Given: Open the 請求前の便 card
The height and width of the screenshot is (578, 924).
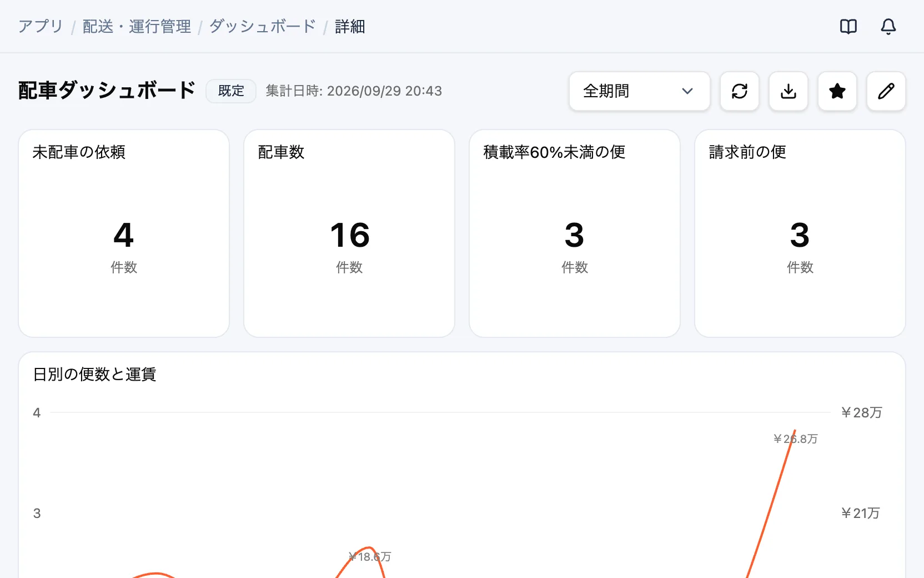Looking at the screenshot, I should (800, 233).
